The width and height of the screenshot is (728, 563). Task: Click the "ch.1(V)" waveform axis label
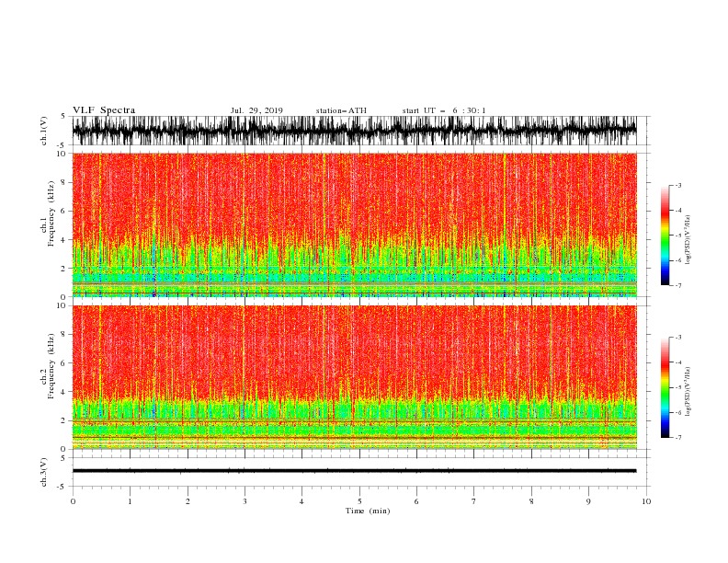[x=44, y=131]
